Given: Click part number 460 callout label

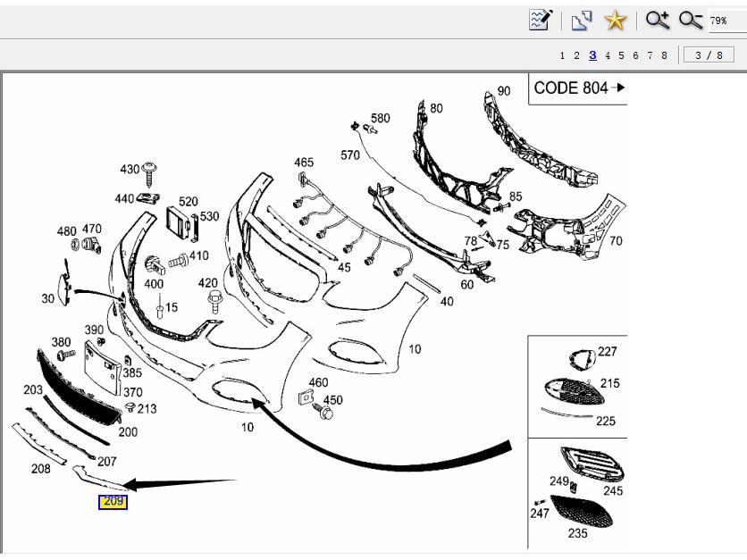Looking at the screenshot, I should click(318, 383).
